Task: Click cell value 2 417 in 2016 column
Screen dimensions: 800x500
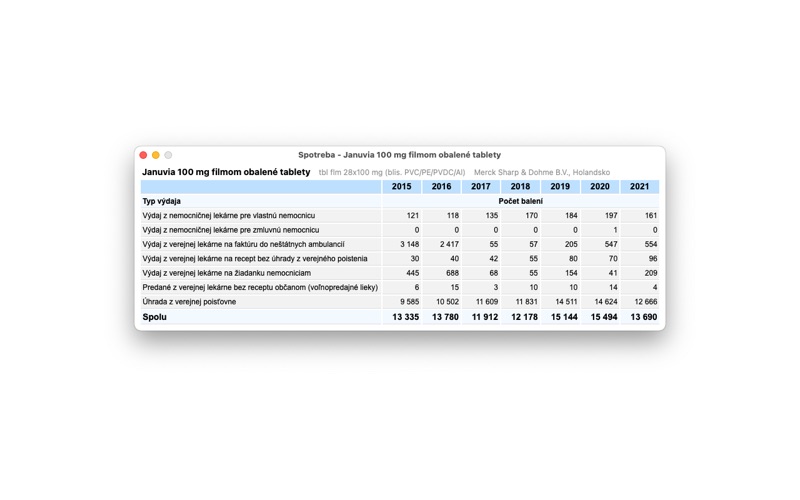Action: (x=449, y=244)
